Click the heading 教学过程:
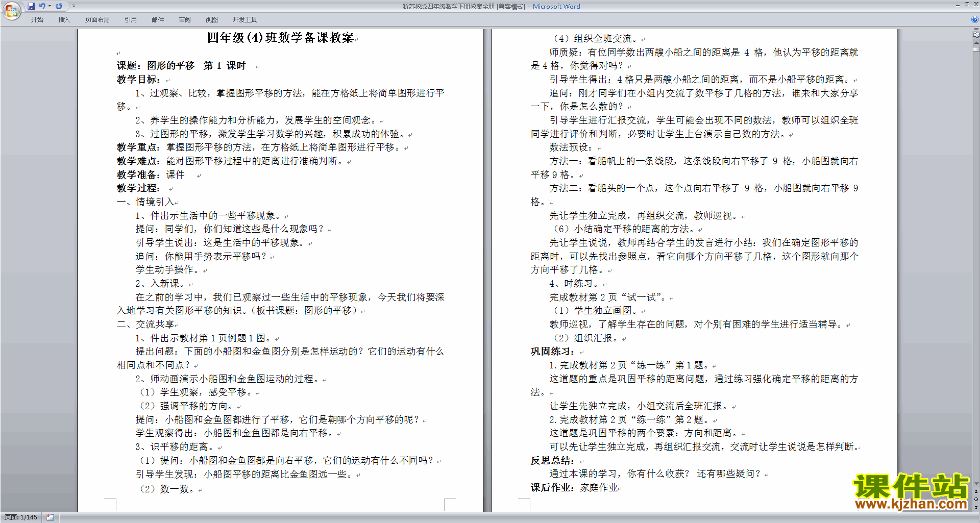 coord(138,188)
